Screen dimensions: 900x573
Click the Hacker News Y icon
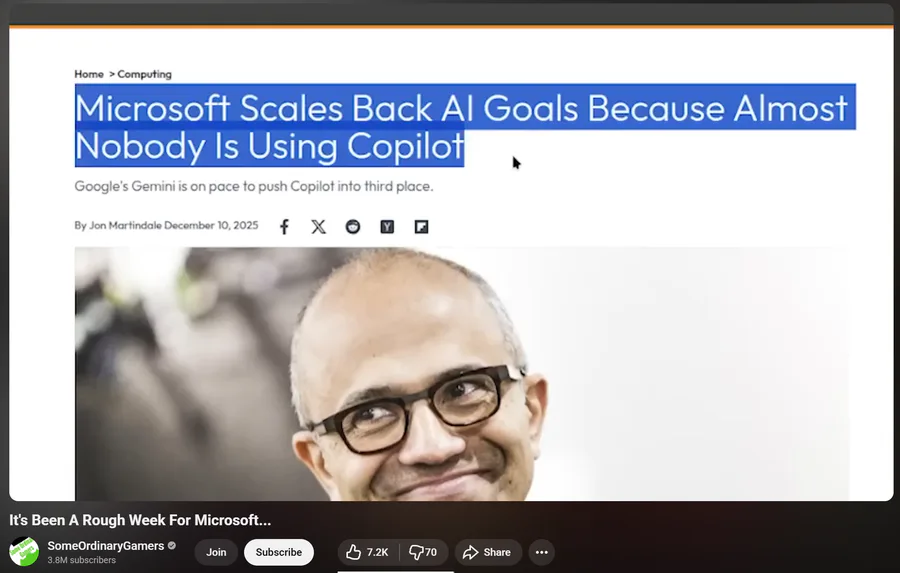click(x=387, y=227)
